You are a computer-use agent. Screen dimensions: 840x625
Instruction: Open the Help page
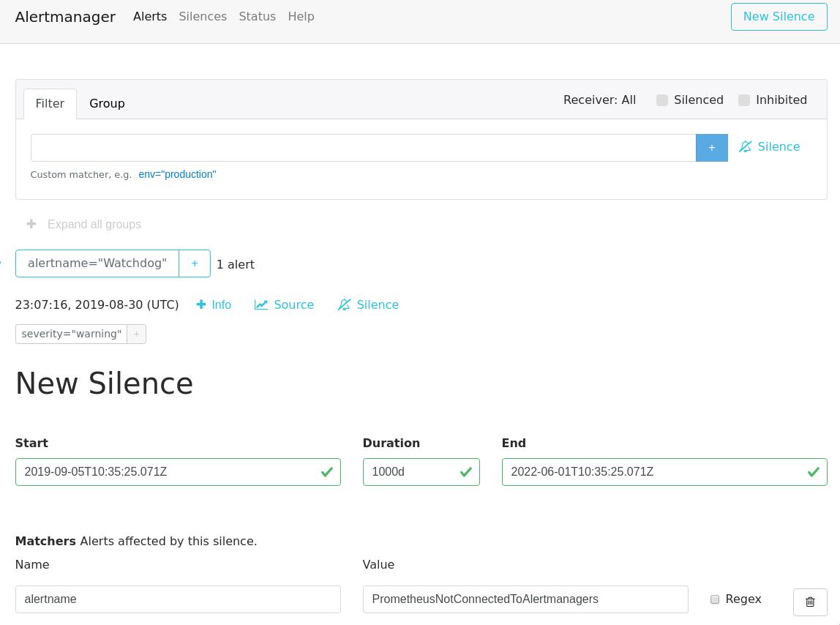301,16
